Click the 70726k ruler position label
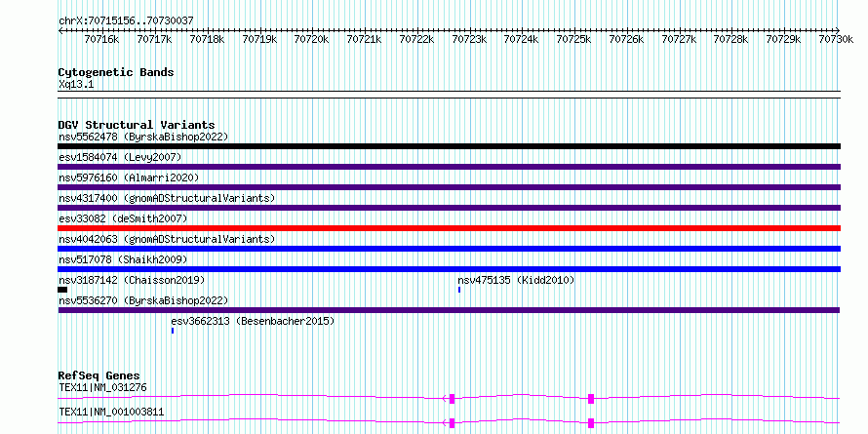 626,39
